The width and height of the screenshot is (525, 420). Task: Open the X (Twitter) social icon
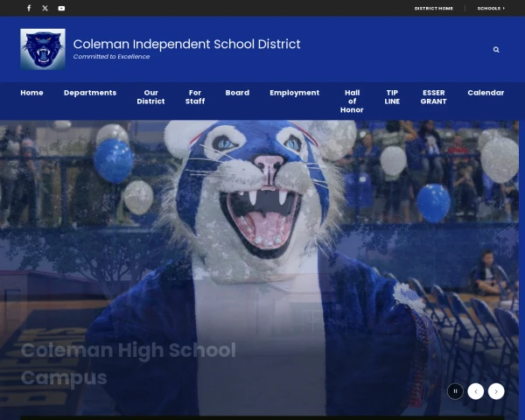(x=45, y=8)
